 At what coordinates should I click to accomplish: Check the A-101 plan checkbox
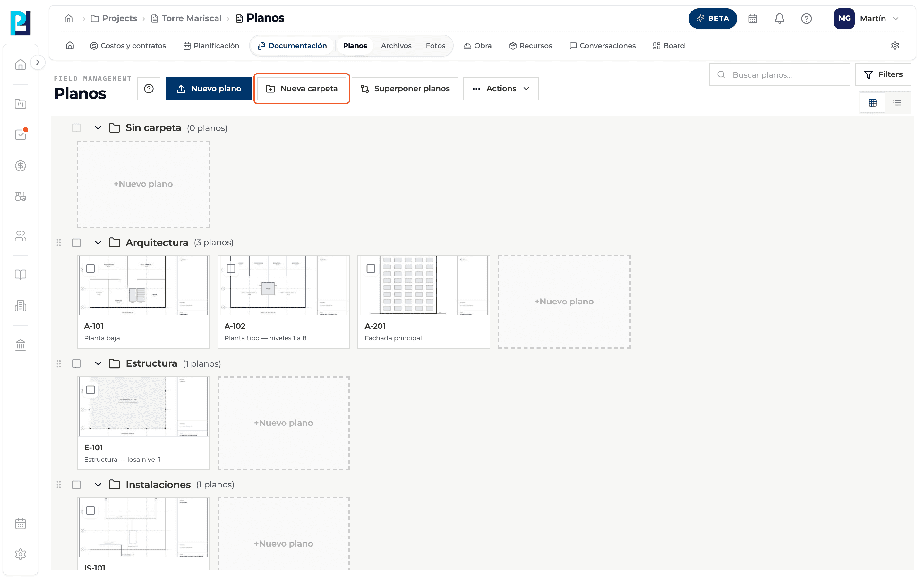pyautogui.click(x=90, y=268)
